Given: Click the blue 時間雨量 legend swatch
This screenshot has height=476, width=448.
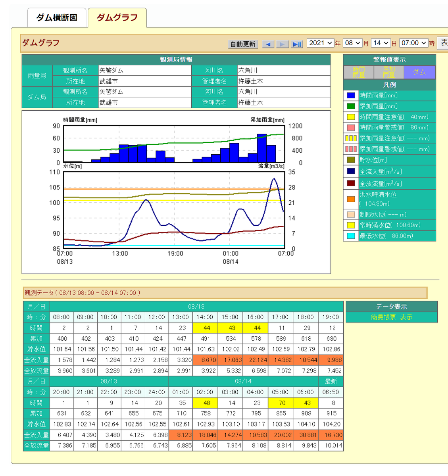Looking at the screenshot, I should coord(351,95).
